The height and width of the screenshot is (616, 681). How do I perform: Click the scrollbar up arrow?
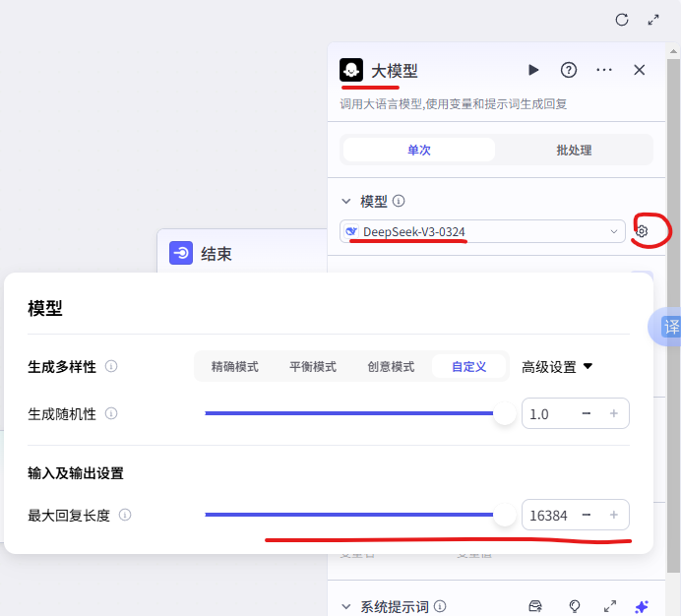pyautogui.click(x=673, y=51)
